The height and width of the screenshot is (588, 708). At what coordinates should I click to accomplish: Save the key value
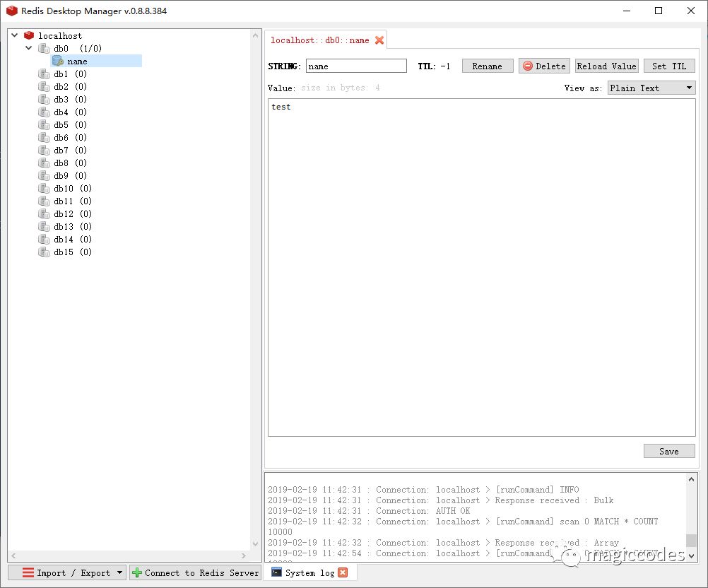pyautogui.click(x=669, y=451)
